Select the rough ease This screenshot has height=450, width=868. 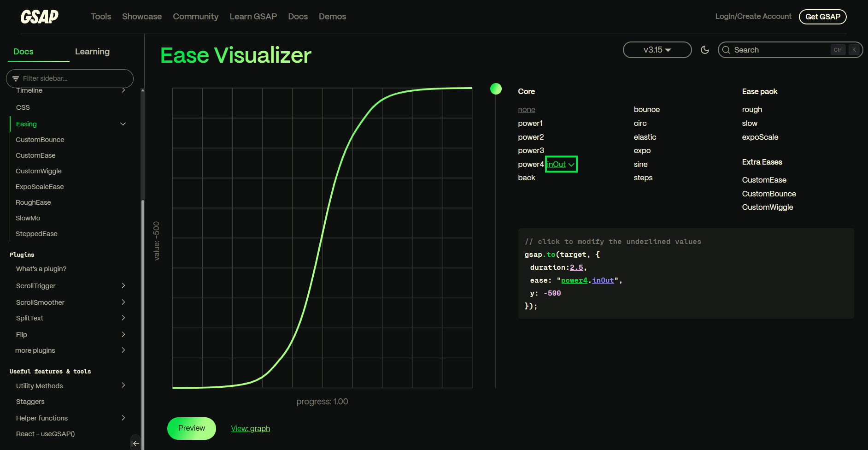click(752, 109)
